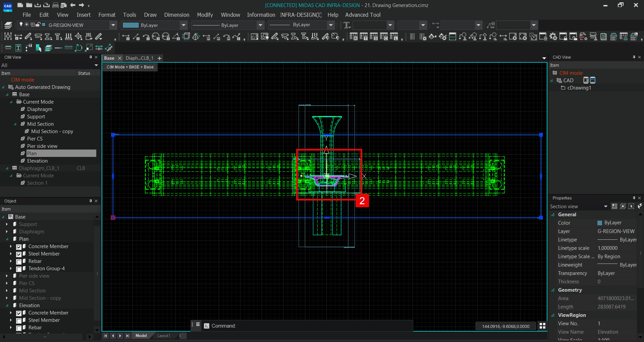
Task: Click the CIM mode icon in CAD View panel
Action: [555, 72]
